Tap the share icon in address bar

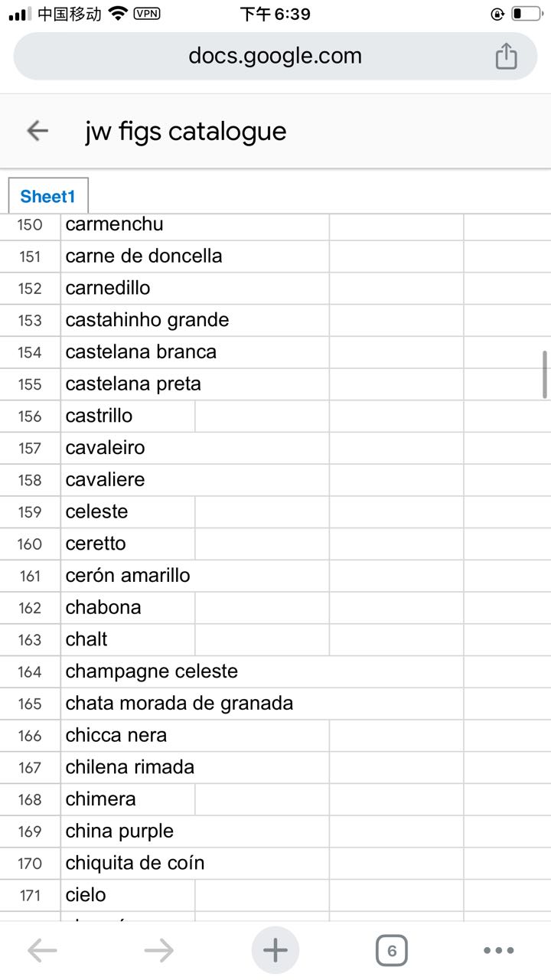506,56
